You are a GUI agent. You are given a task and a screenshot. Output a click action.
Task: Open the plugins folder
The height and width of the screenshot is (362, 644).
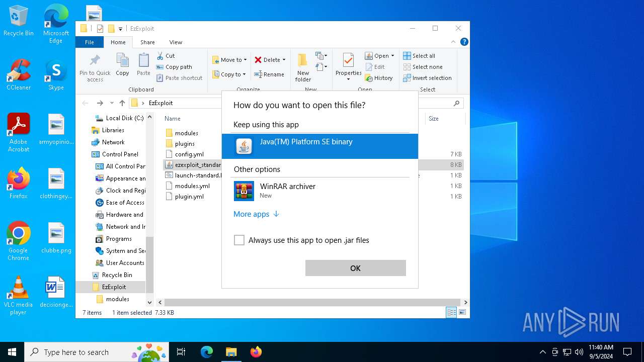coord(185,144)
